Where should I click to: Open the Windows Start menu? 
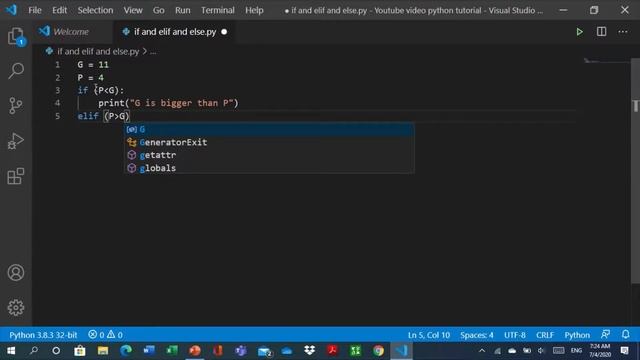coord(11,351)
